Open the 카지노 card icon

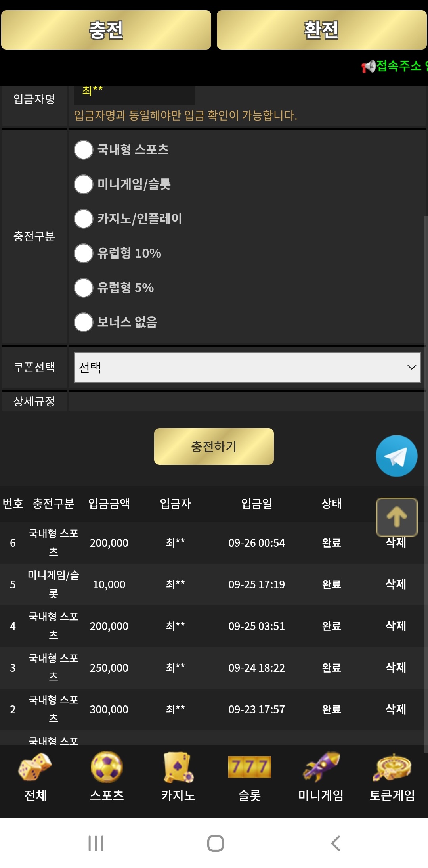coord(178,767)
